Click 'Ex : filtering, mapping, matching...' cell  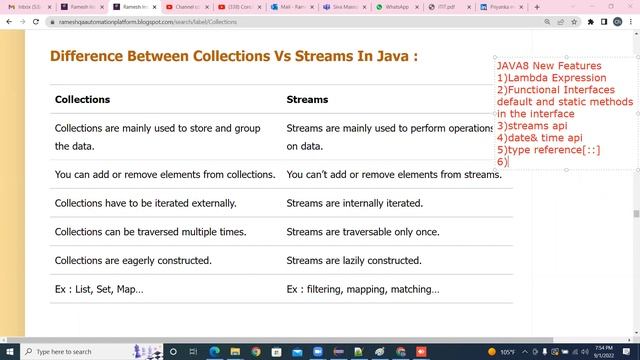363,289
